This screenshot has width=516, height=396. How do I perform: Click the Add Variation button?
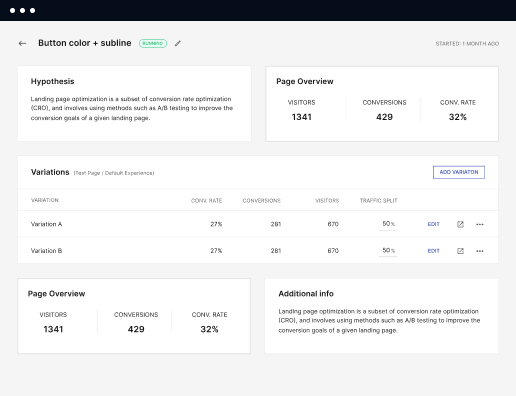pos(459,172)
